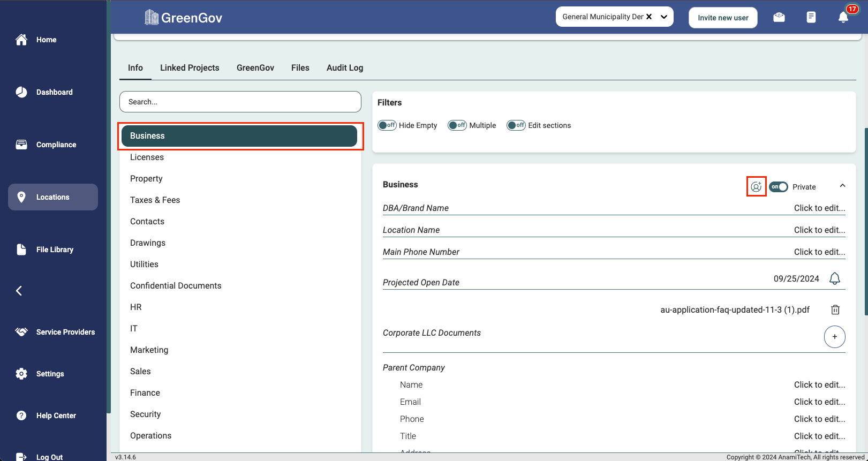Click the notification bell in header
This screenshot has height=461, width=868.
tap(843, 17)
